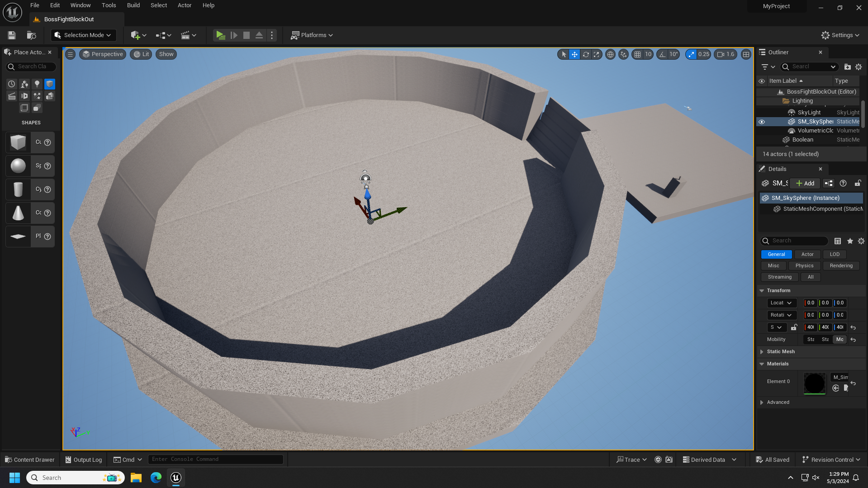868x488 pixels.
Task: Create new folder in Outliner
Action: pyautogui.click(x=847, y=67)
